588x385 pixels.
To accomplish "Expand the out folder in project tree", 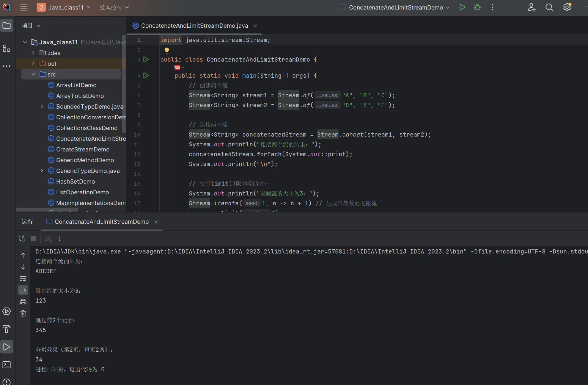I will [x=33, y=64].
